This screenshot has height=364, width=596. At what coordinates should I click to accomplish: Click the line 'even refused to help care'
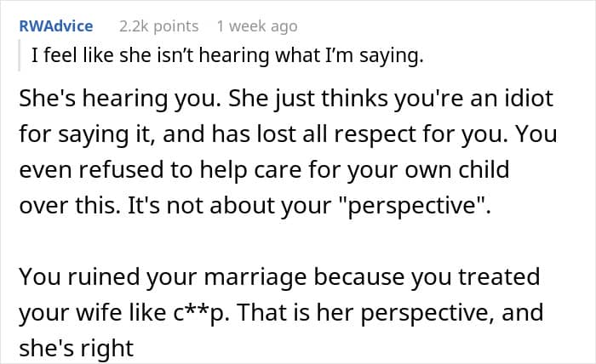(264, 169)
